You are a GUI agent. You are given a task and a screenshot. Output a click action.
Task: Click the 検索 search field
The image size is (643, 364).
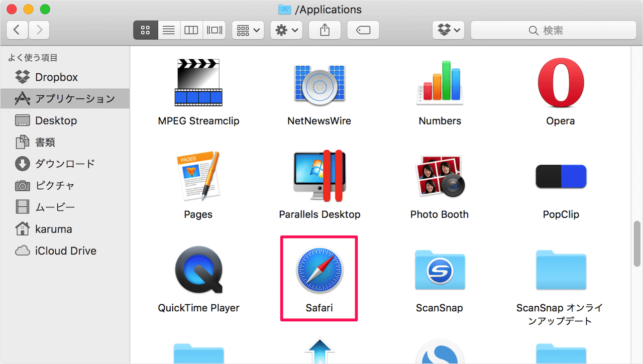[553, 30]
